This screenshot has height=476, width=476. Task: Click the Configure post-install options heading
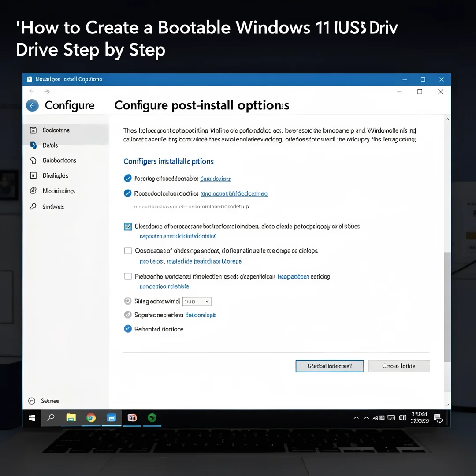pos(202,105)
